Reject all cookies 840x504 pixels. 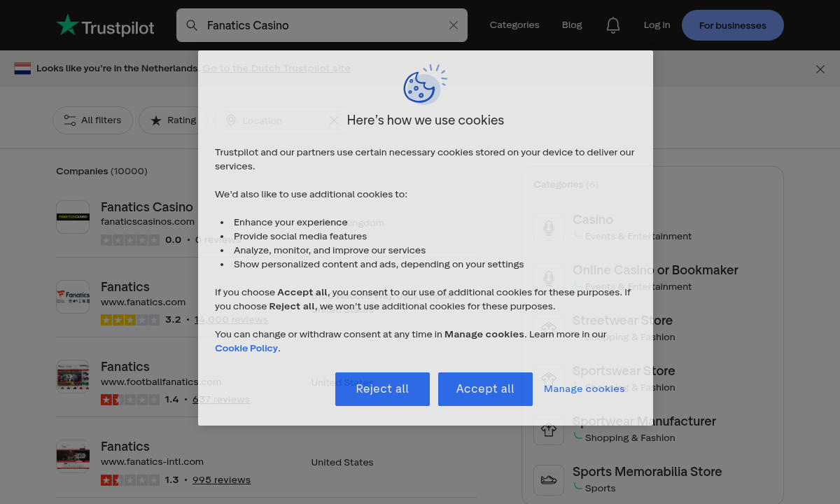pyautogui.click(x=382, y=389)
